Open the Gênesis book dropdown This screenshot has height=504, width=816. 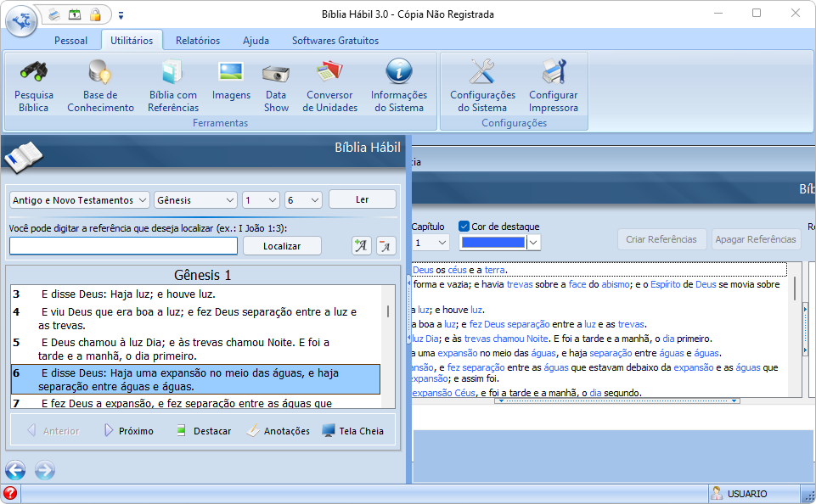(x=195, y=200)
